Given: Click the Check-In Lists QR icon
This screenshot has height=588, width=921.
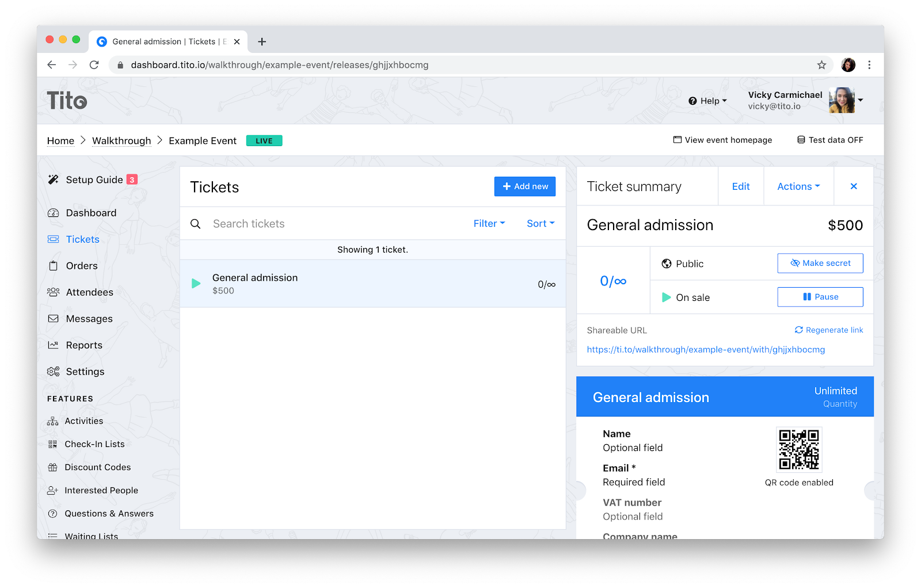Looking at the screenshot, I should pyautogui.click(x=53, y=444).
